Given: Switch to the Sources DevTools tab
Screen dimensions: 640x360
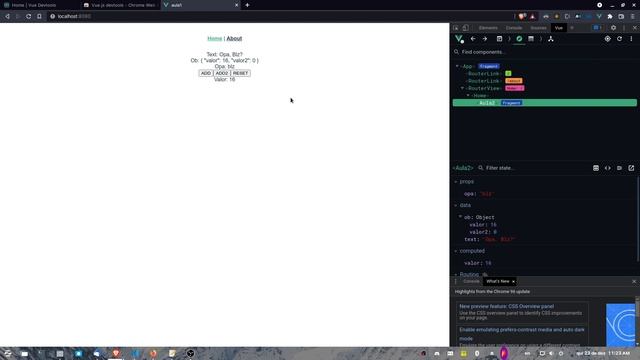Looking at the screenshot, I should (538, 28).
